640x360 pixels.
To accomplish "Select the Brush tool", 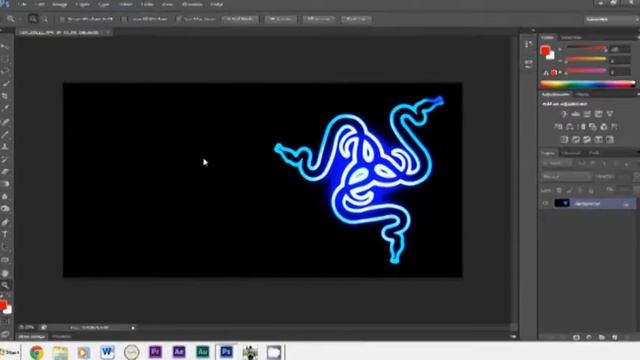I will coord(5,134).
